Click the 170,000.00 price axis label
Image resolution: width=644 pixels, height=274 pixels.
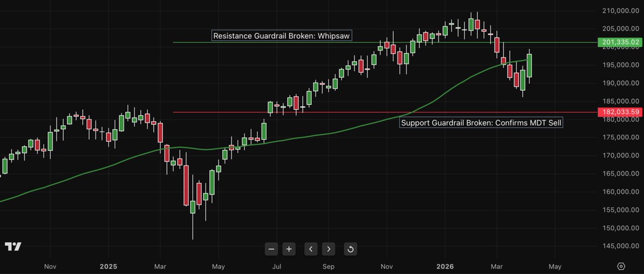(x=621, y=155)
